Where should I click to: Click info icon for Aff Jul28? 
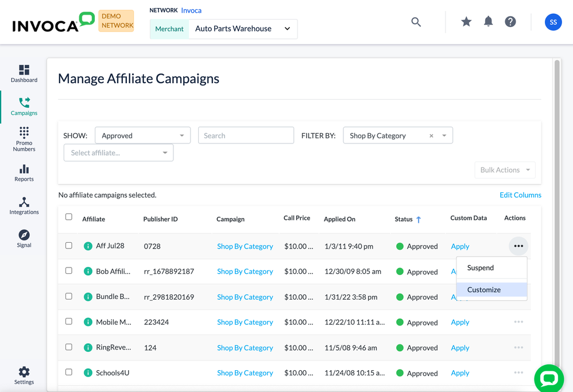tap(88, 246)
